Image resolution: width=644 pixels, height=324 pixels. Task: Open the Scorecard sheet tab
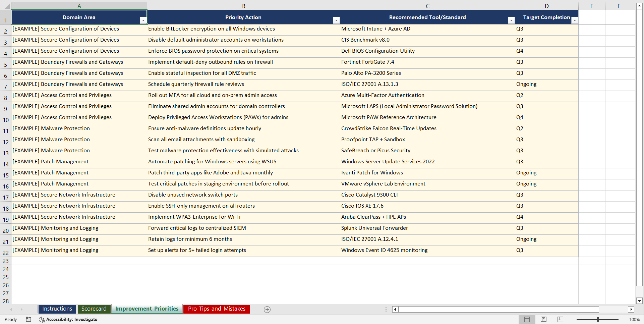tap(94, 309)
